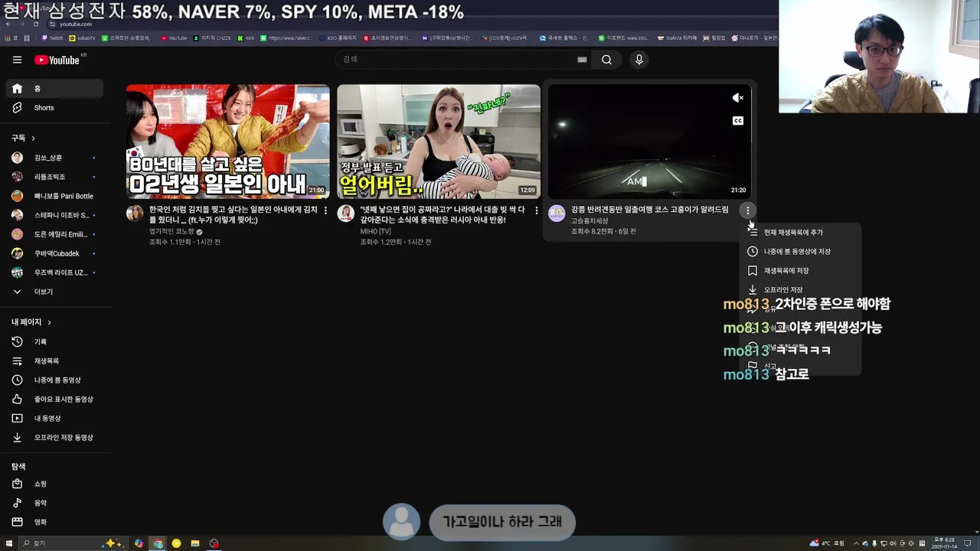Open the 김쏘_상훈 subscription channel
The image size is (980, 551).
click(54, 158)
